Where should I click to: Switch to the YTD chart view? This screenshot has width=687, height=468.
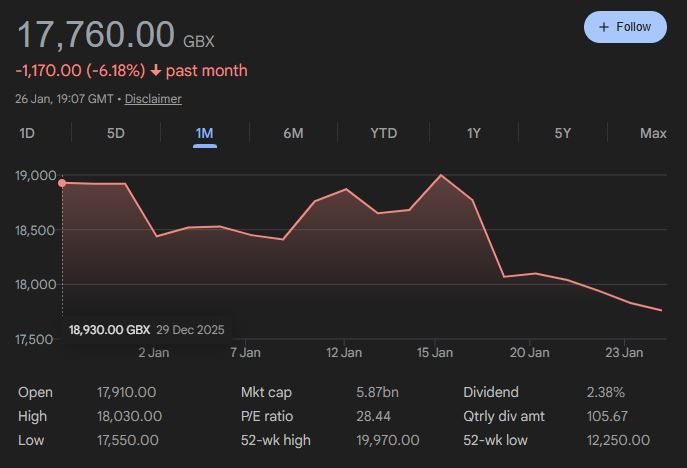[383, 133]
